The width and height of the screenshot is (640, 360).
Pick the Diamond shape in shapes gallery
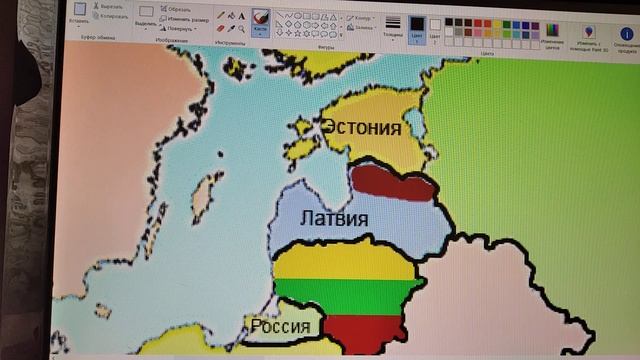pos(289,25)
